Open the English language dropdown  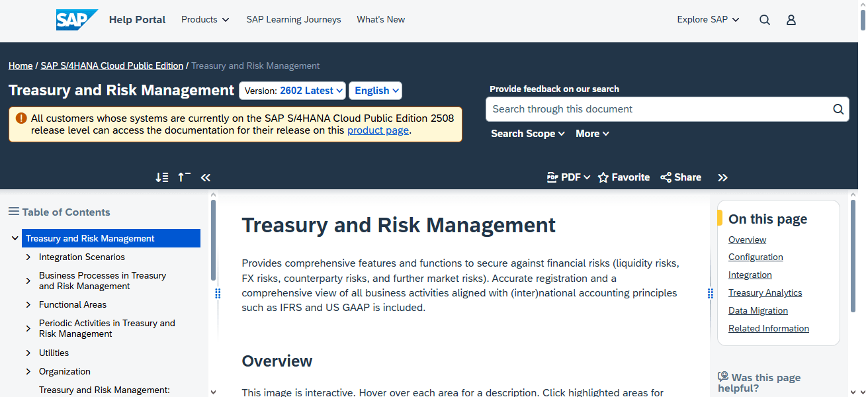376,91
